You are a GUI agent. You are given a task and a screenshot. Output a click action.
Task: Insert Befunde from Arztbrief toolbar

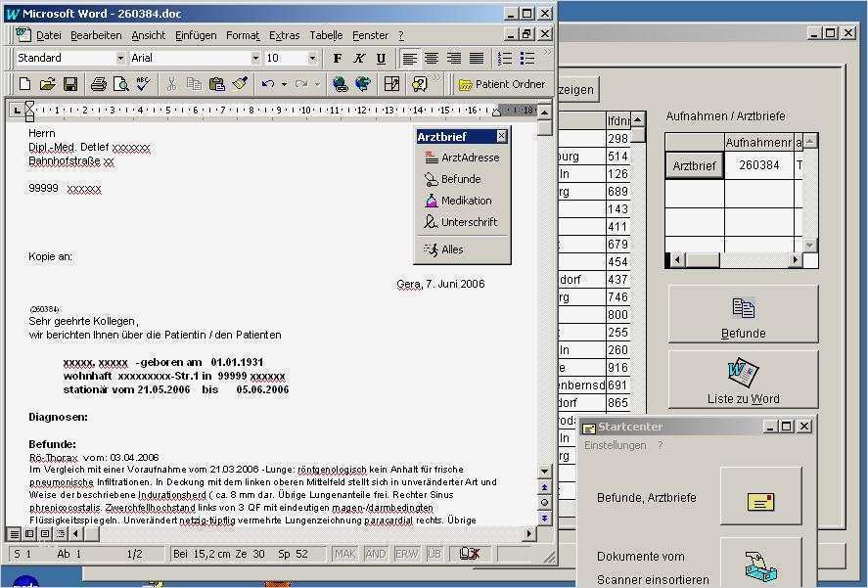452,179
